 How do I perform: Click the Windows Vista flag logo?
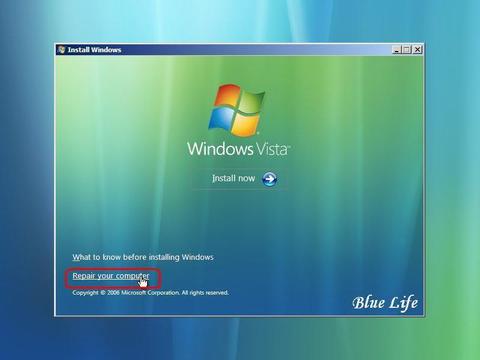pyautogui.click(x=237, y=110)
